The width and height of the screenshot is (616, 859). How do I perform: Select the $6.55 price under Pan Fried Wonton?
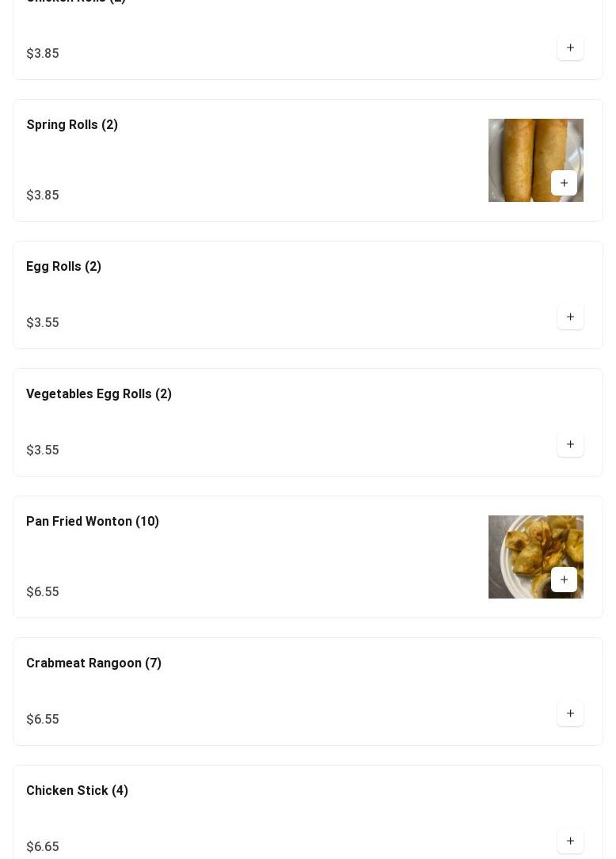43,591
